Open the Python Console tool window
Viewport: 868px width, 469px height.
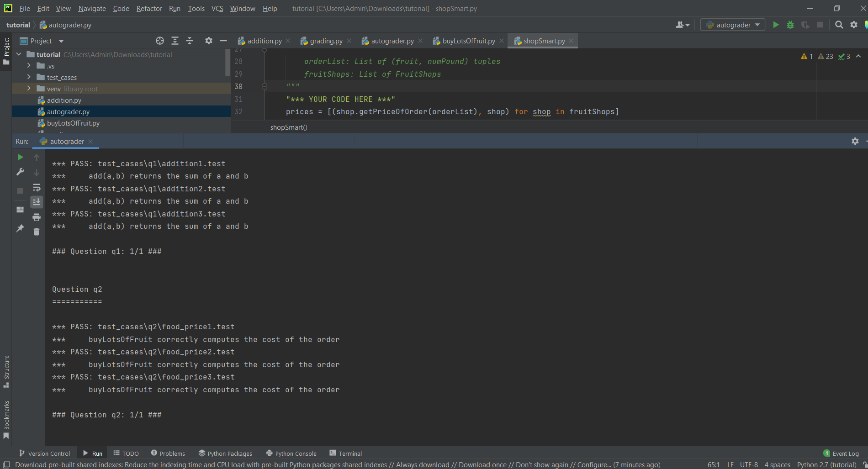(x=291, y=453)
